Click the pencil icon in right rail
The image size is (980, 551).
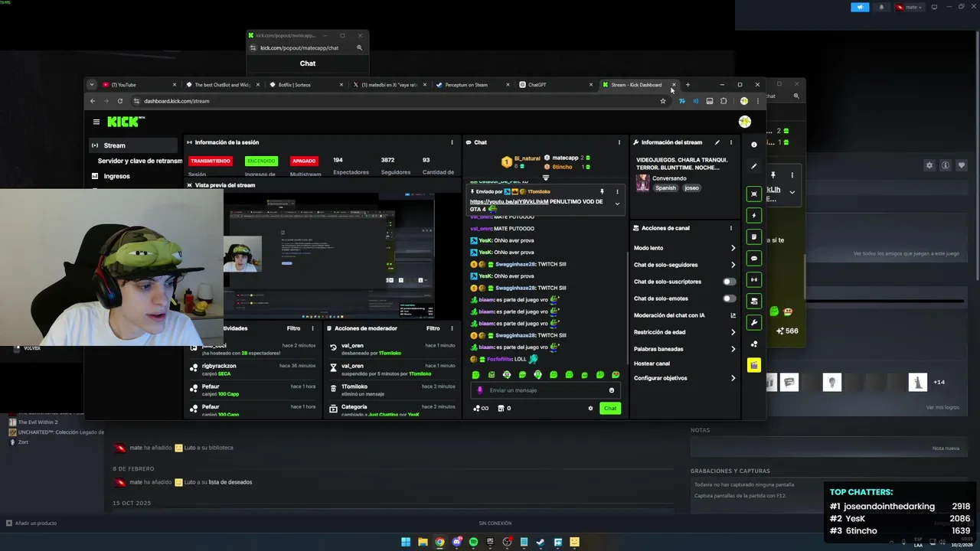point(754,166)
